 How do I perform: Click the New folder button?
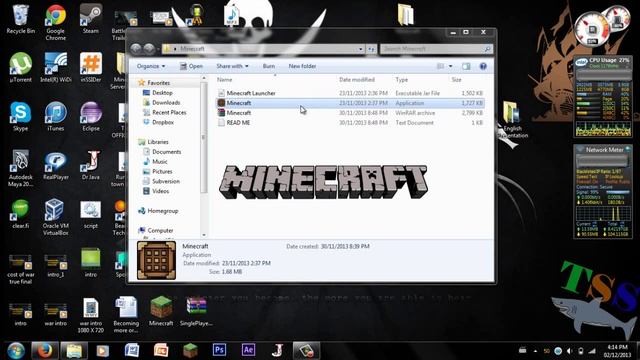coord(302,66)
